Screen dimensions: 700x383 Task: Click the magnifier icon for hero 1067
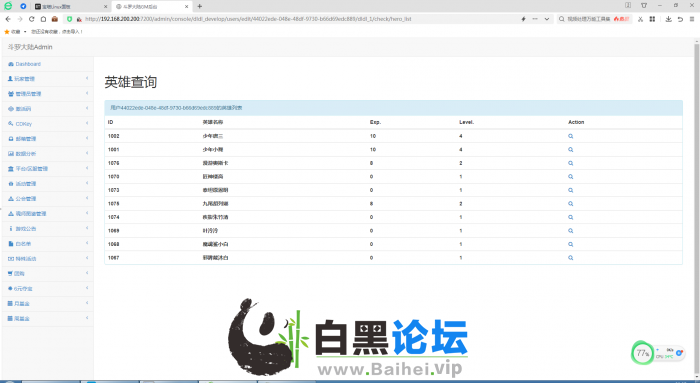(571, 258)
